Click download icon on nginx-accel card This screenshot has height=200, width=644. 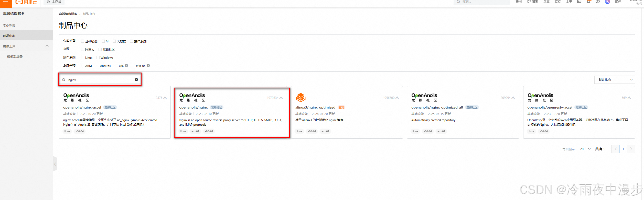click(165, 98)
